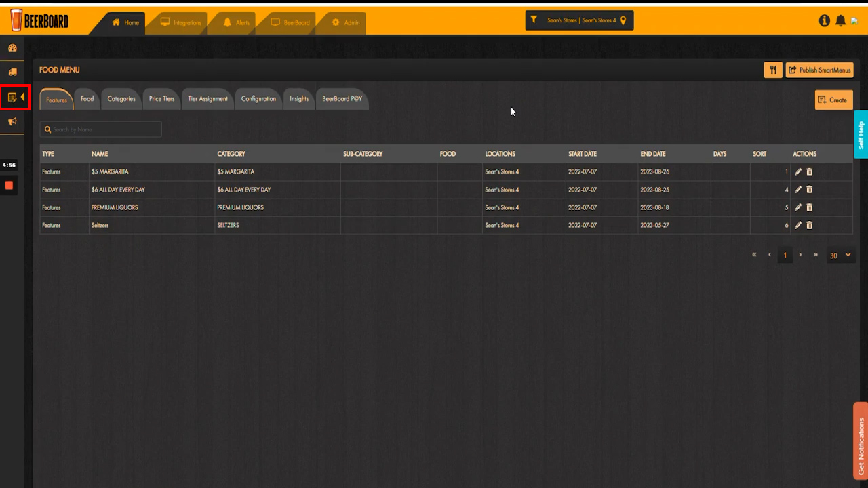868x488 pixels.
Task: Switch to the Configuration tab
Action: 258,99
